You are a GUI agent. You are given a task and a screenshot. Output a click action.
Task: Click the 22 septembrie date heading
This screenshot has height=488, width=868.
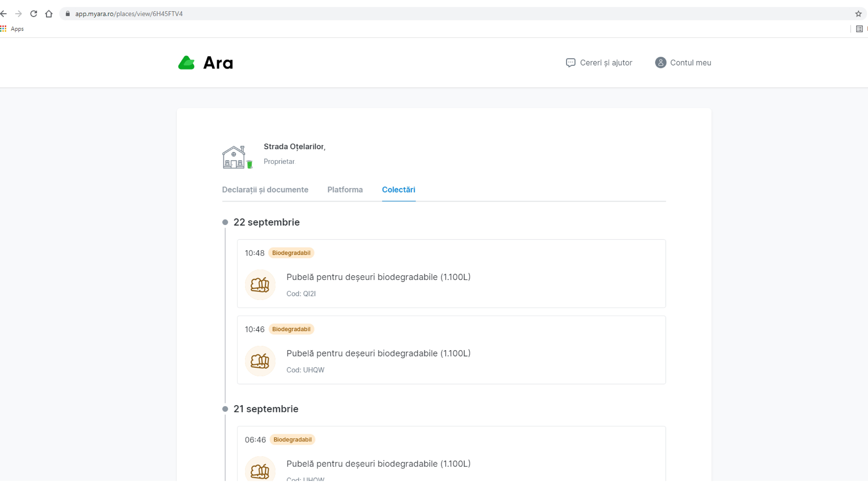coord(267,222)
